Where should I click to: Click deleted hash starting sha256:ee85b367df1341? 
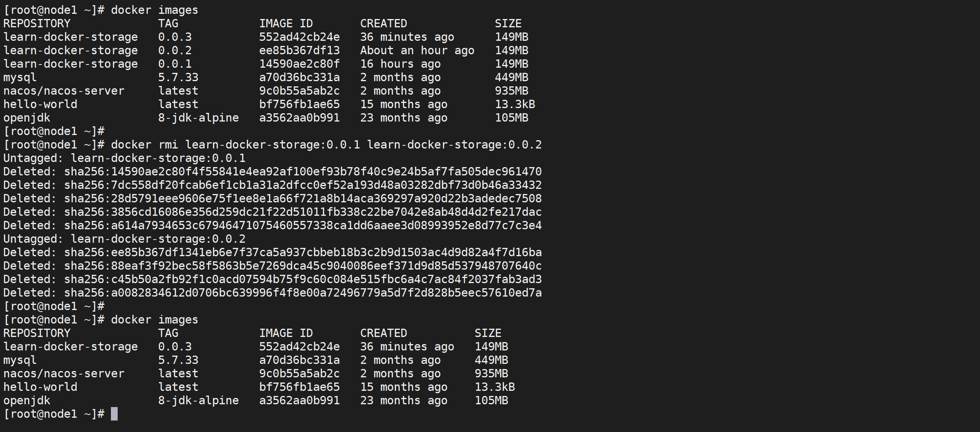[303, 252]
